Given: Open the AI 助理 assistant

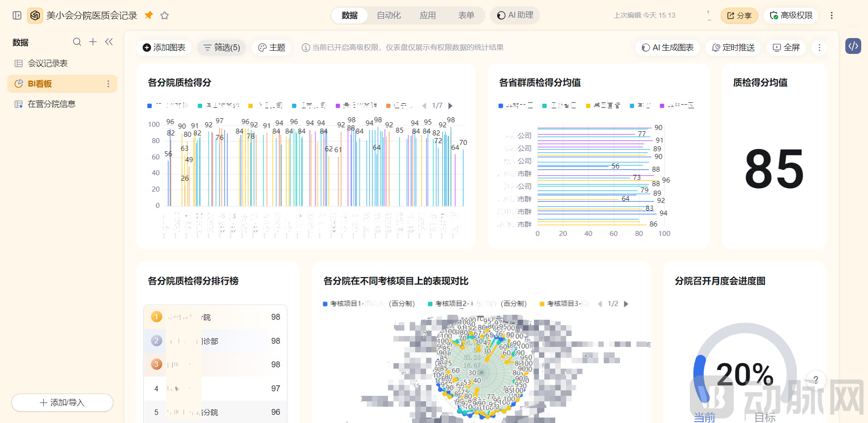Looking at the screenshot, I should tap(514, 15).
